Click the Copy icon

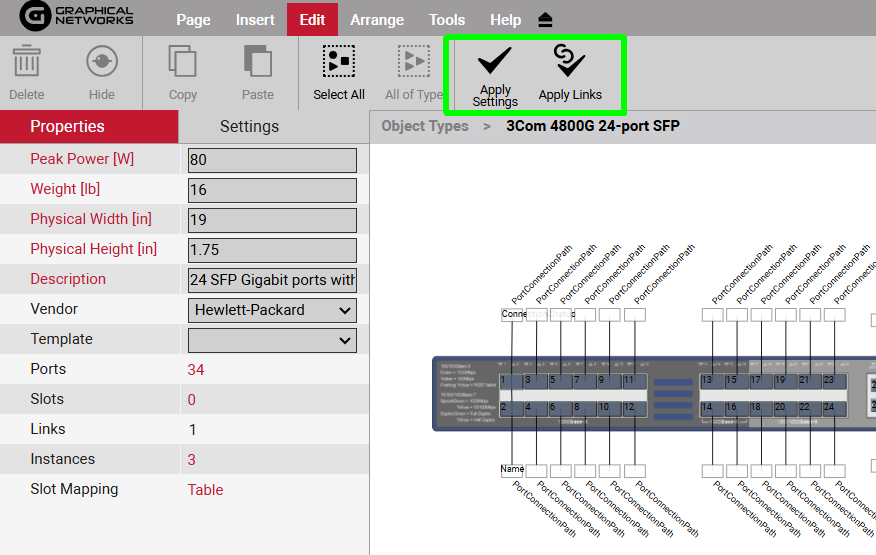(182, 63)
